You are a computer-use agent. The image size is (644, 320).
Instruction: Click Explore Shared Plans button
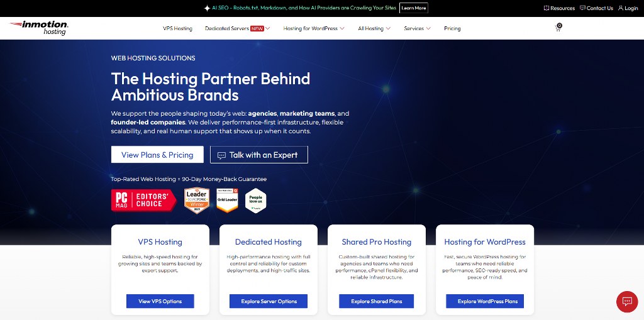pyautogui.click(x=376, y=301)
